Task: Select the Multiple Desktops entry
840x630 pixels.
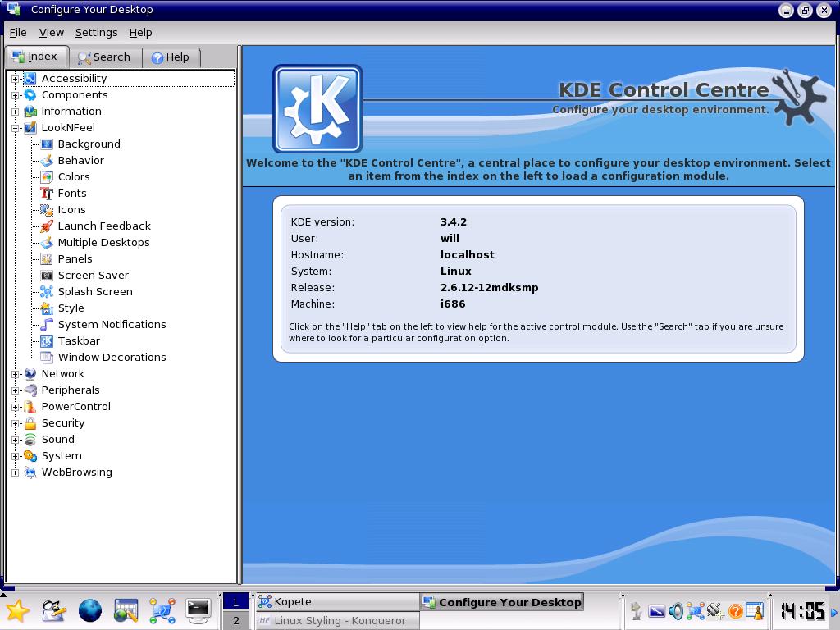Action: 104,243
